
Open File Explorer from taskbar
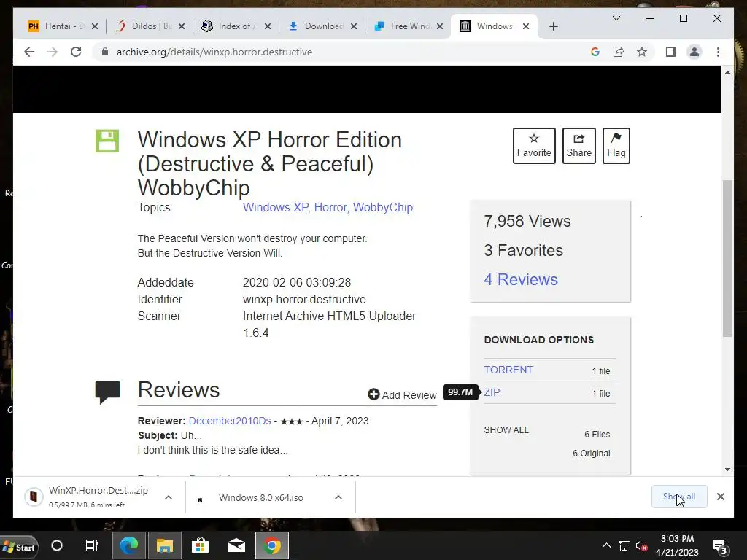coord(165,545)
